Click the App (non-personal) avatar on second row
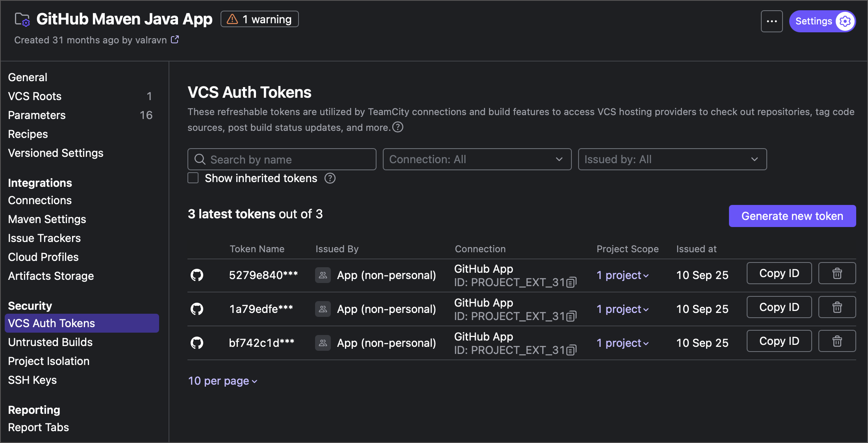 (x=323, y=309)
